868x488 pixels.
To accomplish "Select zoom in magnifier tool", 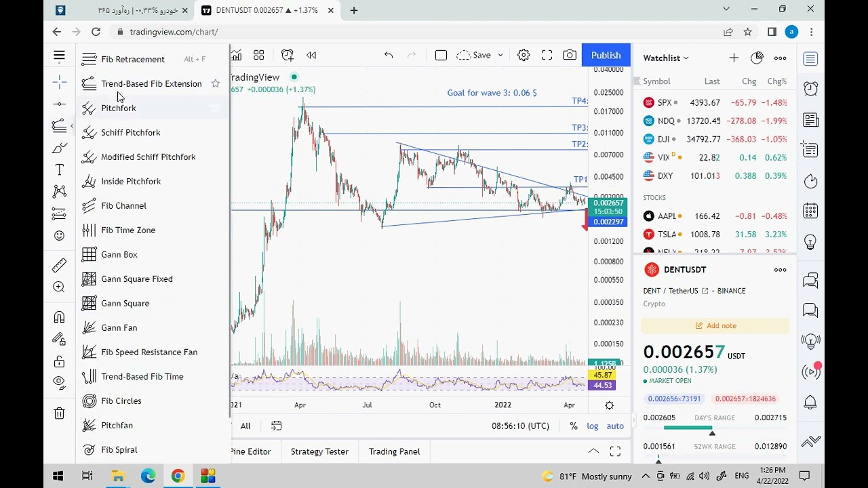I will pyautogui.click(x=59, y=287).
